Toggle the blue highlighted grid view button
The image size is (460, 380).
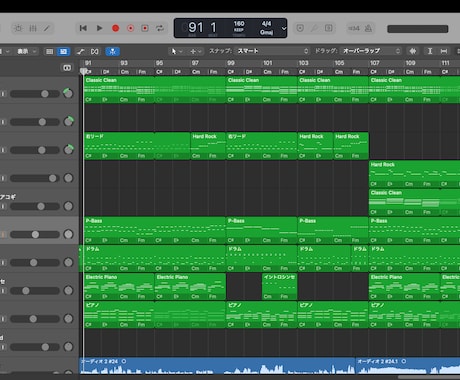click(x=63, y=51)
